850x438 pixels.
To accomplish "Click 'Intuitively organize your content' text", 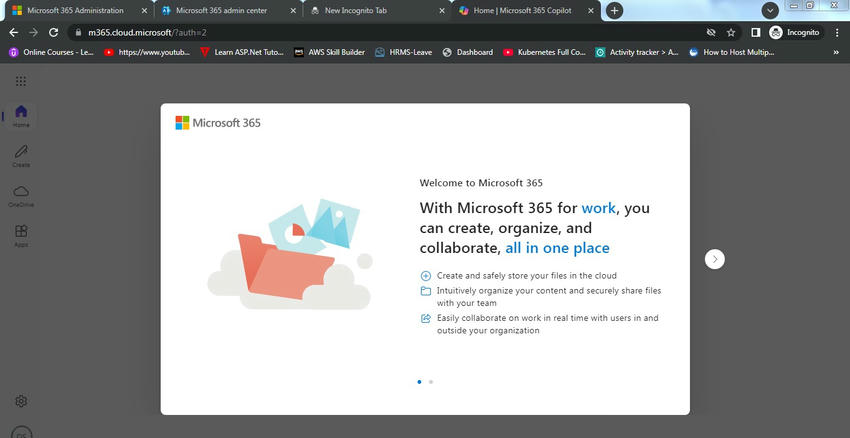I will [549, 297].
